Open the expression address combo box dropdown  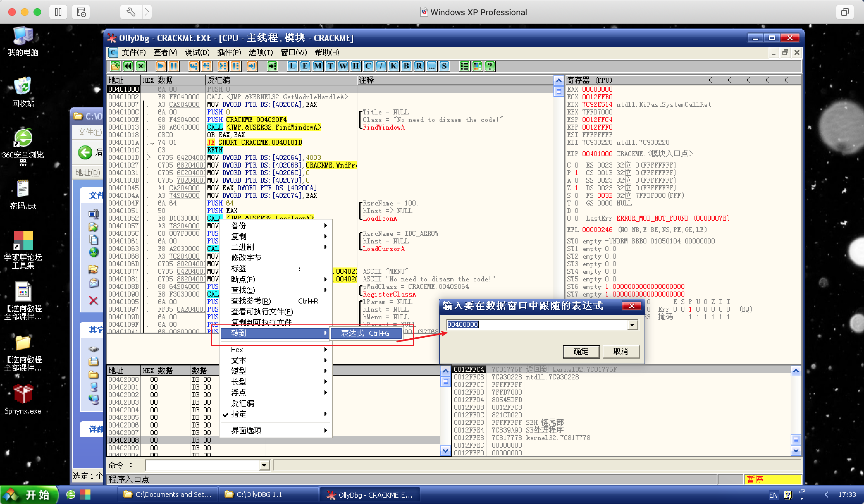pos(632,325)
